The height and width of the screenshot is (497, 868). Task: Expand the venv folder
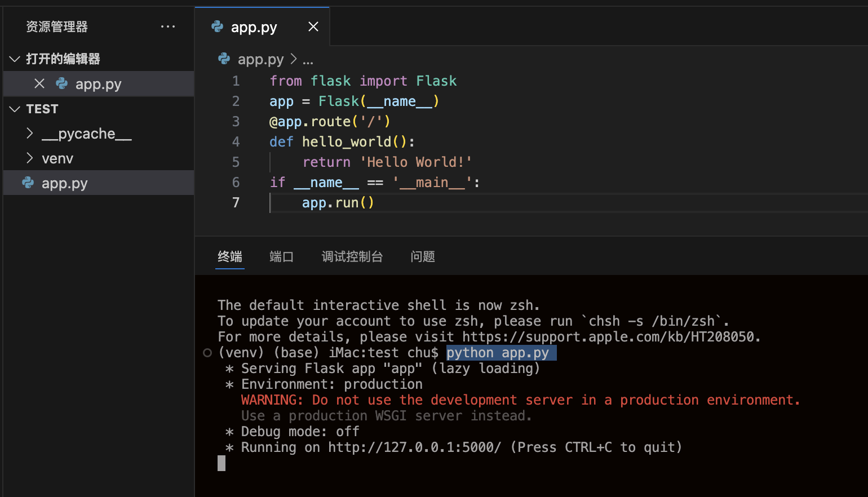click(x=30, y=158)
